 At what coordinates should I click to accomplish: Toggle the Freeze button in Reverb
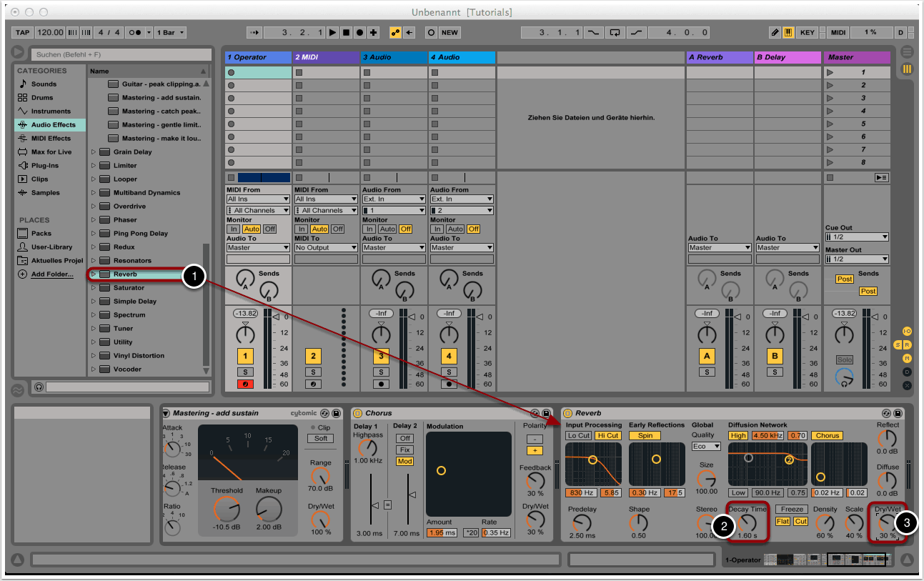(792, 510)
